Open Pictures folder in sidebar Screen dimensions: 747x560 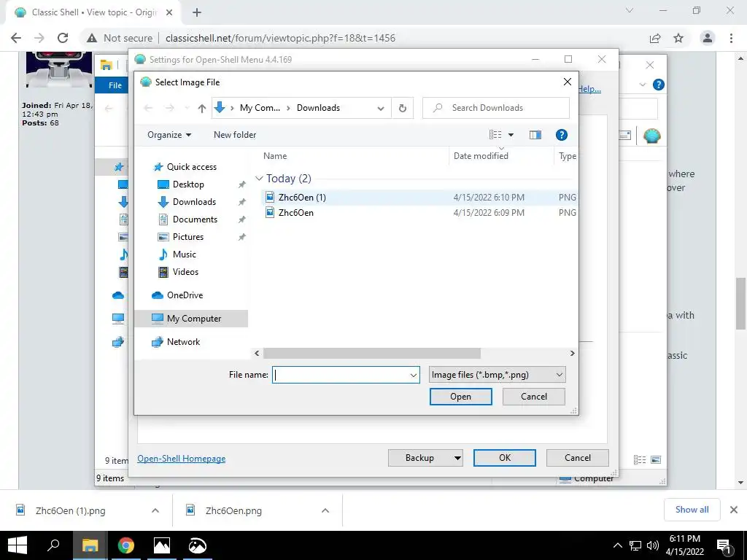(x=187, y=237)
